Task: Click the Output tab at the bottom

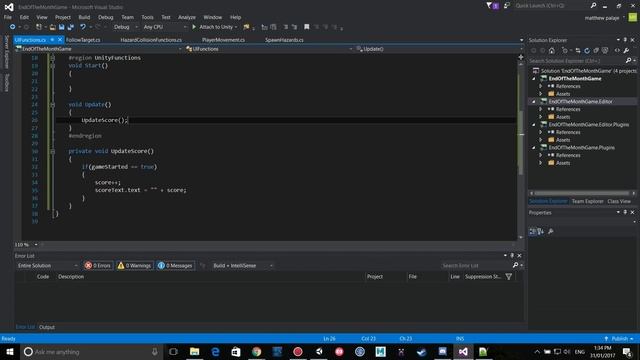Action: tap(47, 327)
